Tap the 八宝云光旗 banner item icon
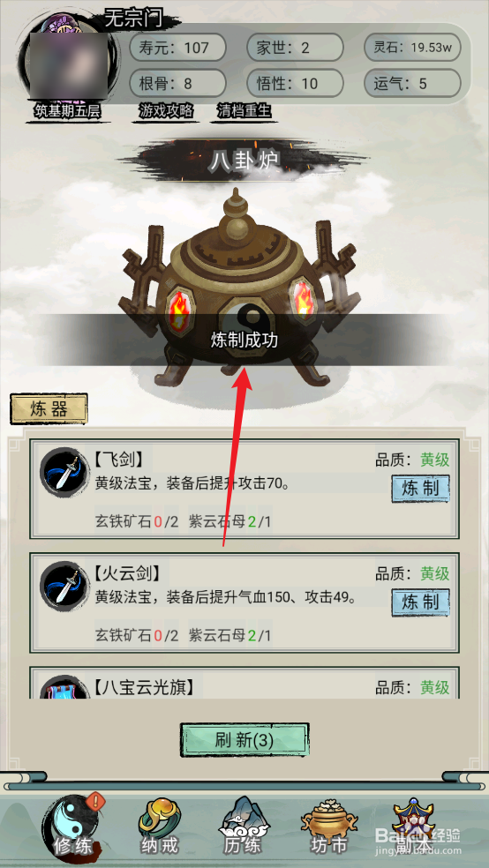This screenshot has height=868, width=489. (x=64, y=687)
